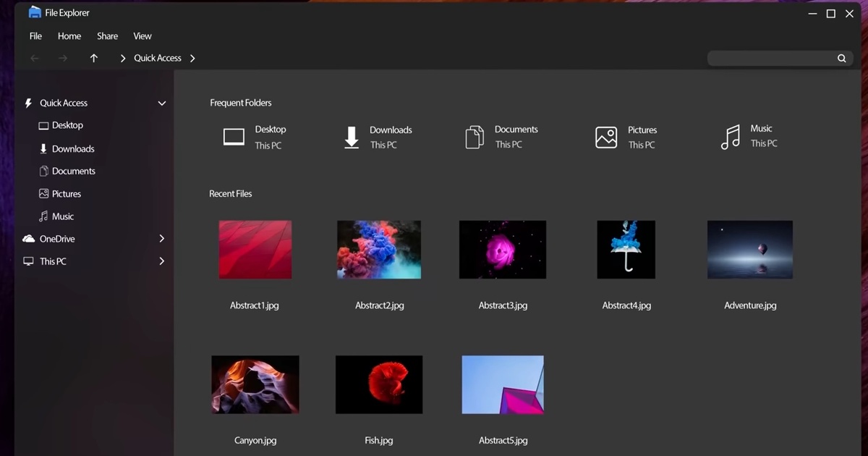Select the Abstract2.jpg thumbnail

click(x=379, y=250)
